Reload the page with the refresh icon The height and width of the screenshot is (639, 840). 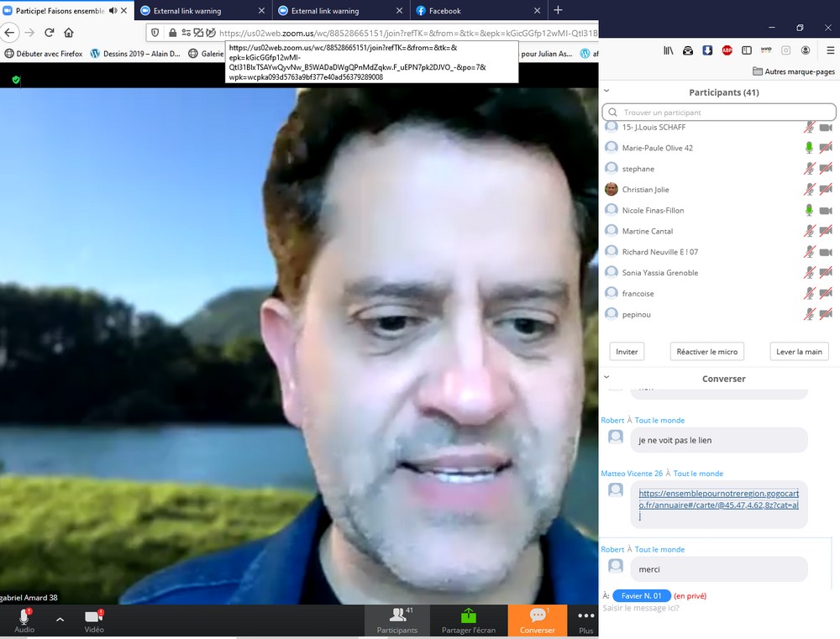click(x=49, y=33)
